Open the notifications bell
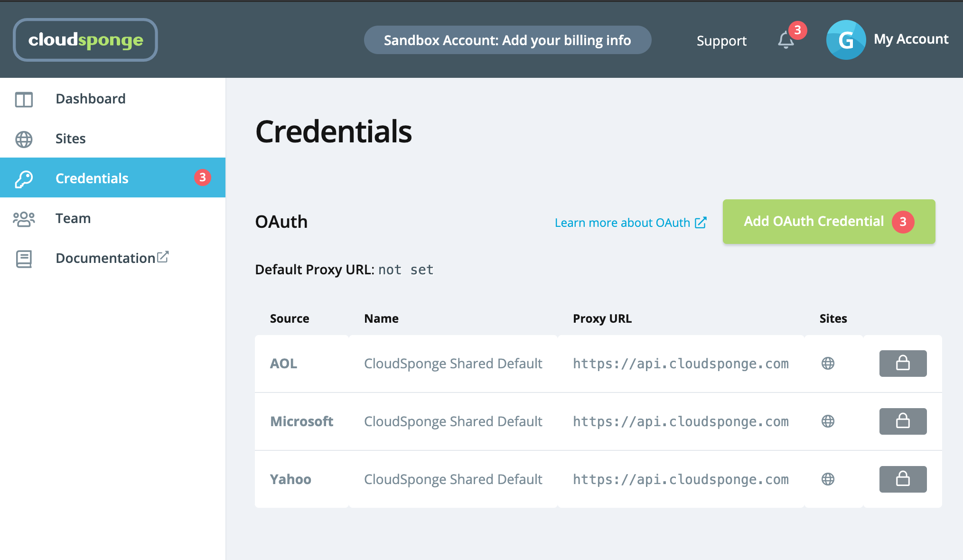The height and width of the screenshot is (560, 963). (x=785, y=40)
